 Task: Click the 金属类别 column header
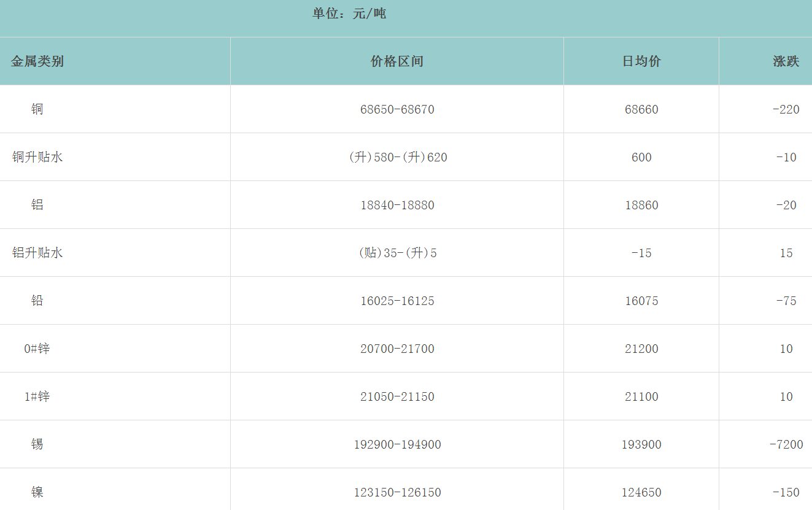pyautogui.click(x=37, y=61)
